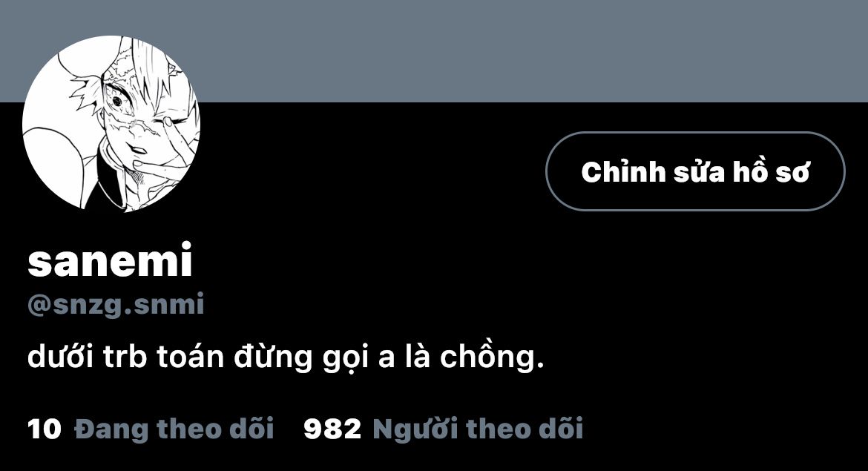The width and height of the screenshot is (868, 471).
Task: Click the word 'chồng' in the bio
Action: coord(489,357)
